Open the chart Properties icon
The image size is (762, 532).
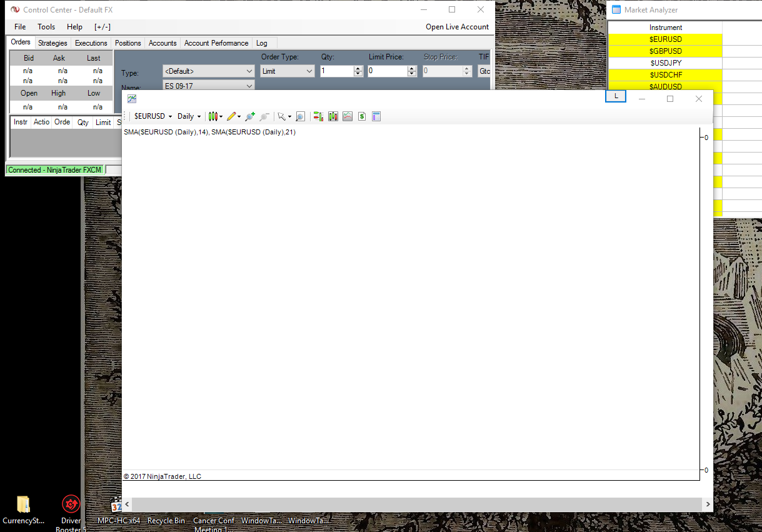click(x=376, y=116)
